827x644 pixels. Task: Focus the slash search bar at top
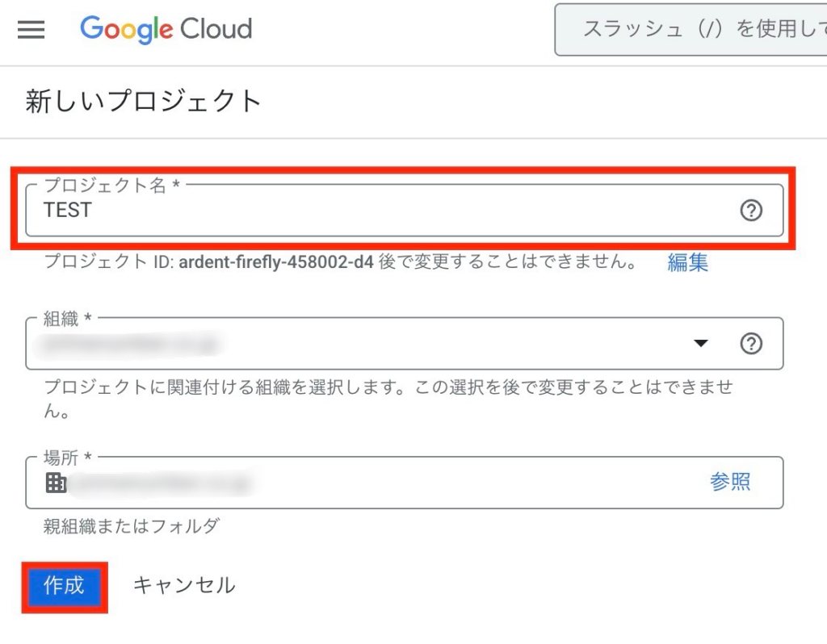695,30
